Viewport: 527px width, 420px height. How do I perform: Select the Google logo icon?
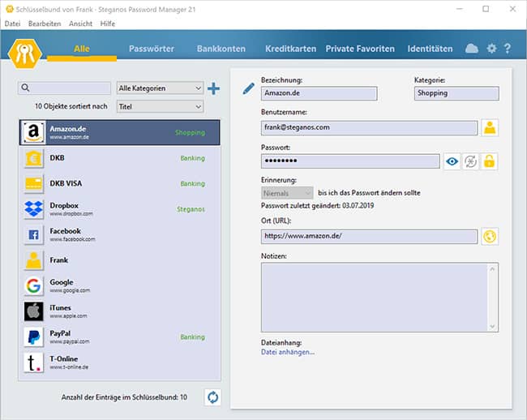[33, 286]
